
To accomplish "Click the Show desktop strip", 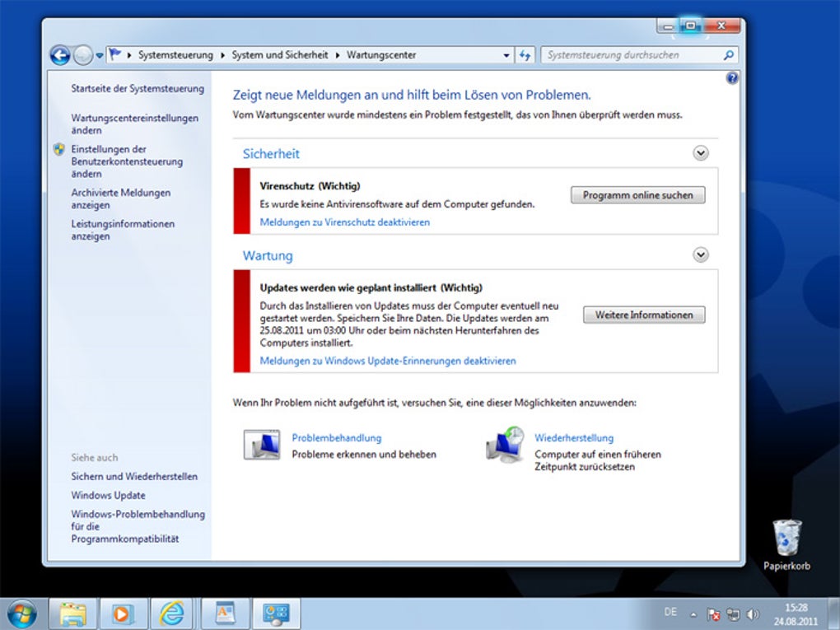I will point(834,614).
